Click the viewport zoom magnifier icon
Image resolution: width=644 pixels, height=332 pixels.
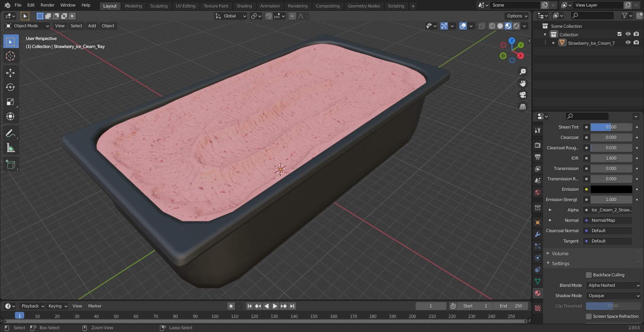coord(522,72)
